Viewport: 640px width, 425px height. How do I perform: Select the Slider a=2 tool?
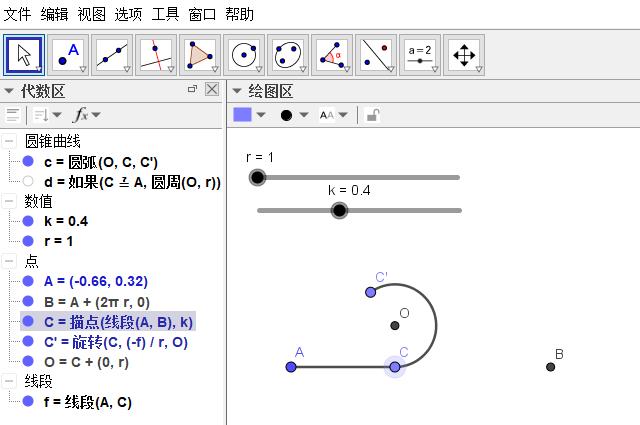(x=420, y=55)
